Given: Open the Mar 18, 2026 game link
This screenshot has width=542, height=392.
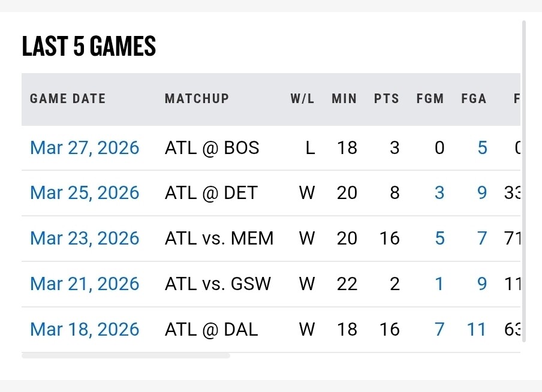Looking at the screenshot, I should (x=85, y=329).
